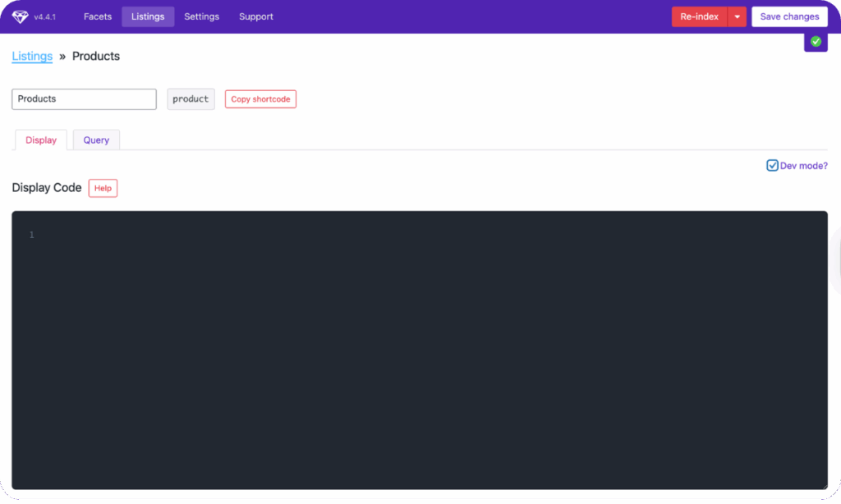Click the Display Code heading
This screenshot has height=504, width=841.
(47, 188)
